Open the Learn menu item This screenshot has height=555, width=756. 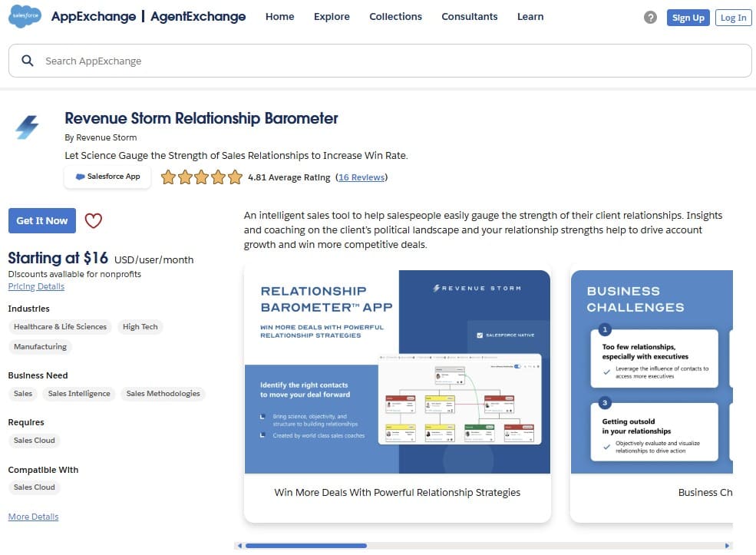click(530, 16)
